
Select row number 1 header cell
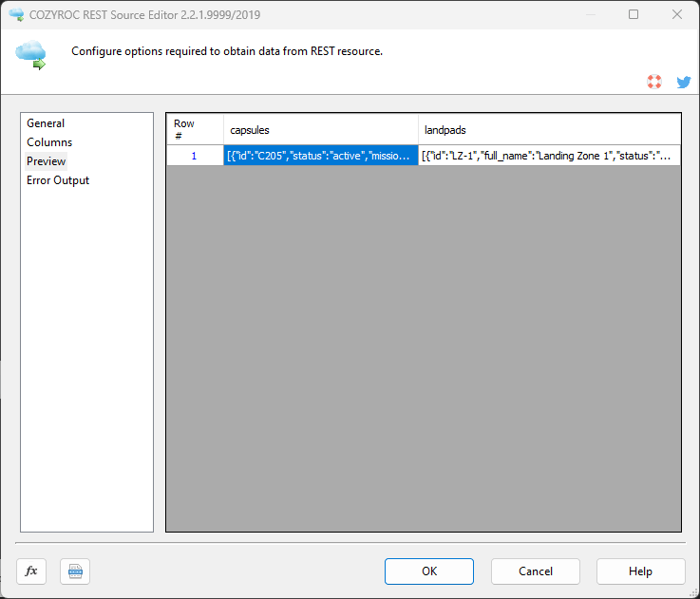(195, 156)
